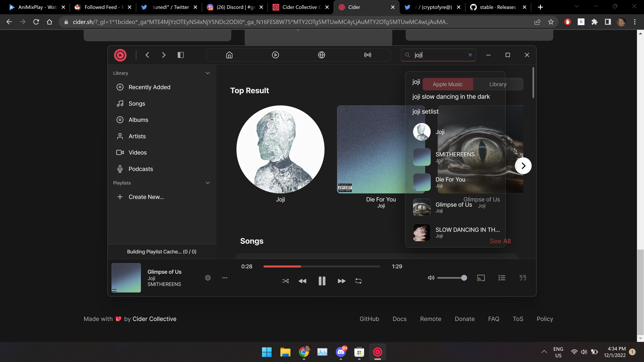Show the lyrics quote icon
The height and width of the screenshot is (362, 644).
523,278
